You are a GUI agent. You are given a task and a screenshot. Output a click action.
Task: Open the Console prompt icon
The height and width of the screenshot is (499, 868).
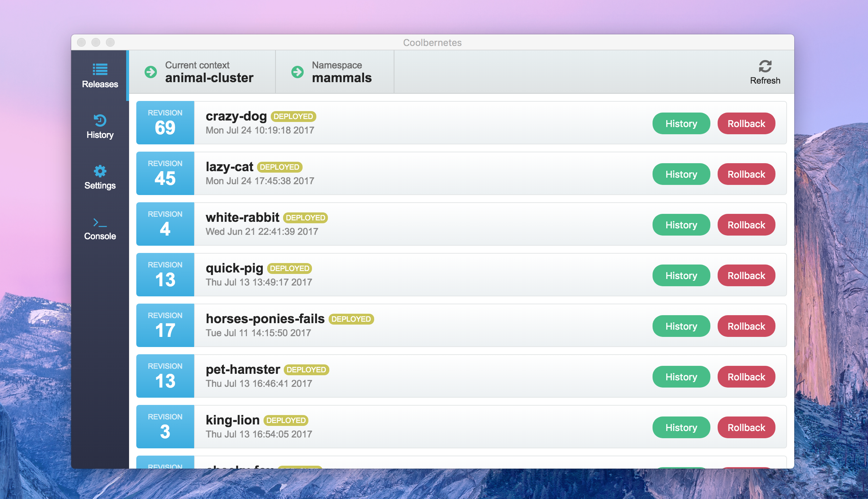(x=100, y=222)
